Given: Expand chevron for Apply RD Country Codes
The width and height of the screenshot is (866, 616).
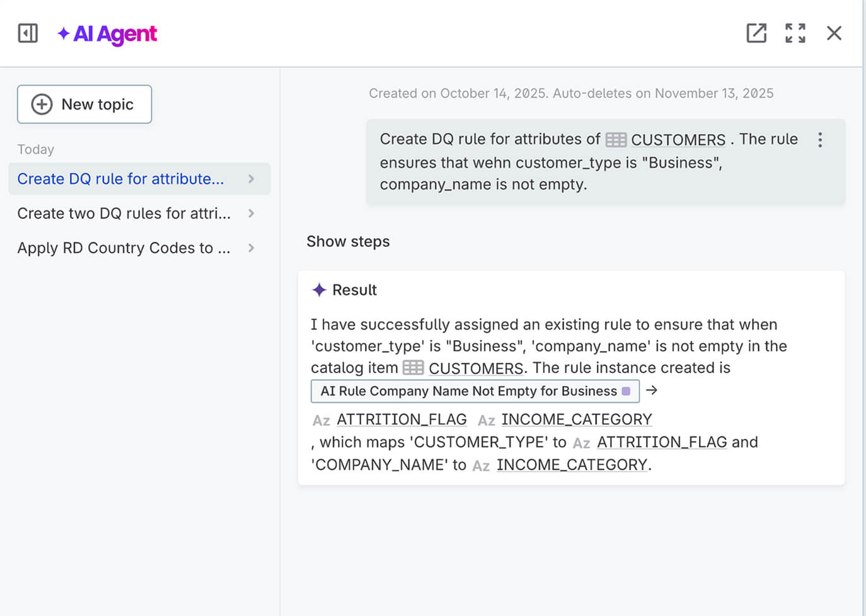Looking at the screenshot, I should pos(251,248).
